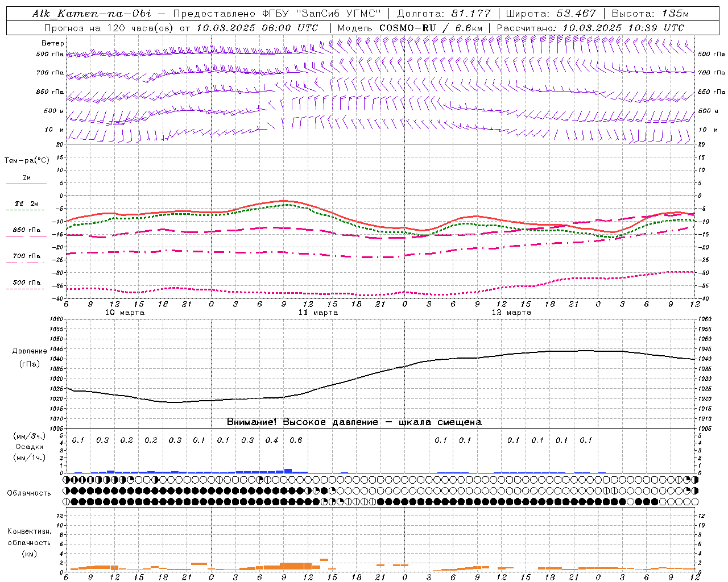
Task: Click the Давление pressure panel label
Action: pyautogui.click(x=30, y=351)
